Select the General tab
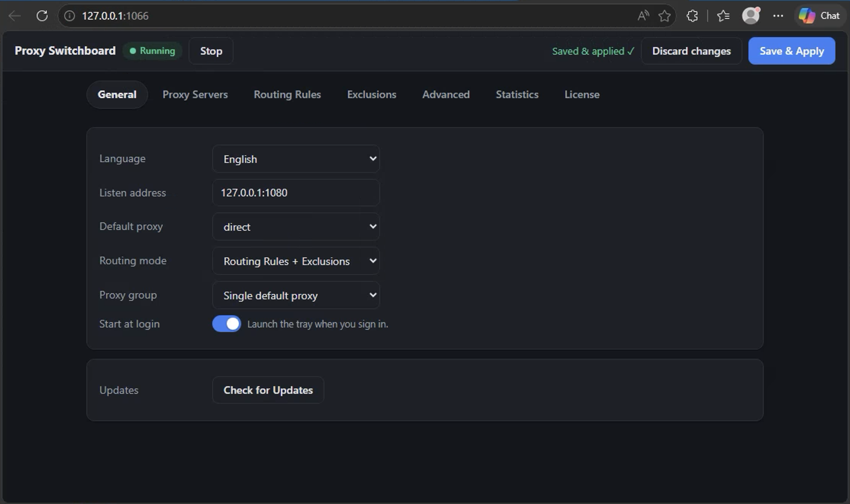 [117, 95]
